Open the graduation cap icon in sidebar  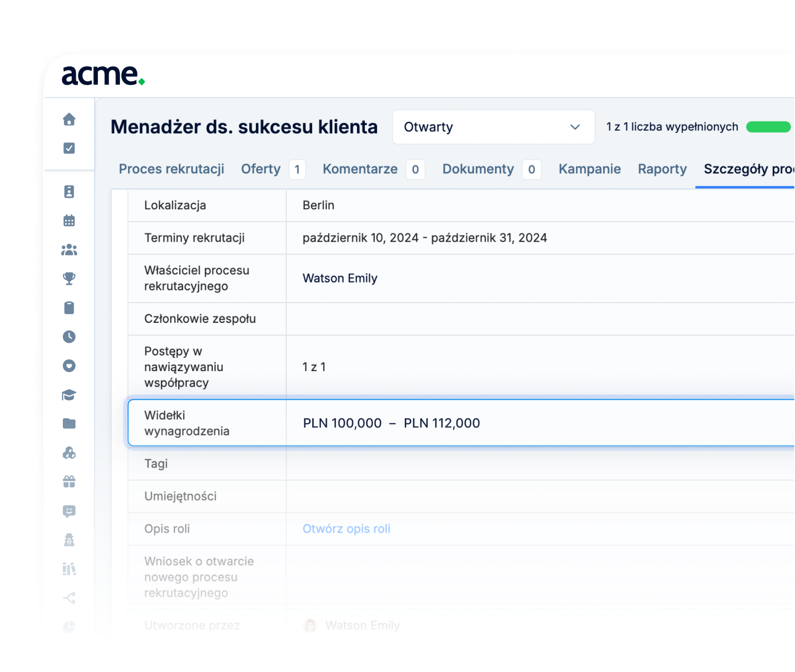point(69,395)
